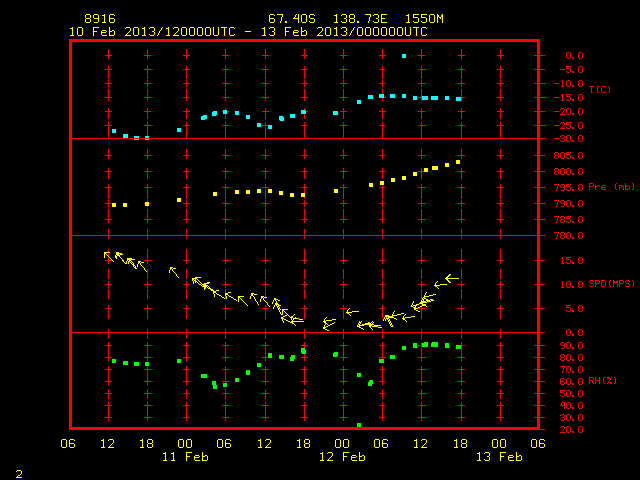The width and height of the screenshot is (640, 480).
Task: Click the isolated cyan temperature point at 0.0
Action: point(404,56)
